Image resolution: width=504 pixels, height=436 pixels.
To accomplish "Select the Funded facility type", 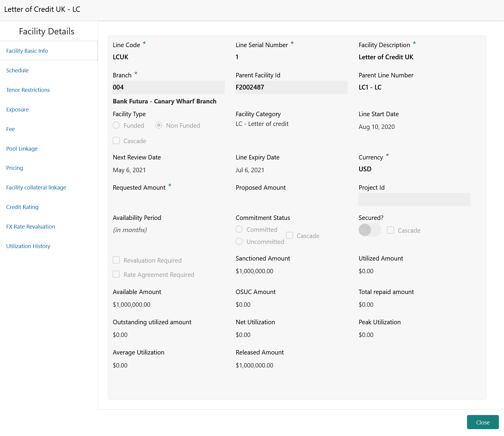I will coord(116,125).
